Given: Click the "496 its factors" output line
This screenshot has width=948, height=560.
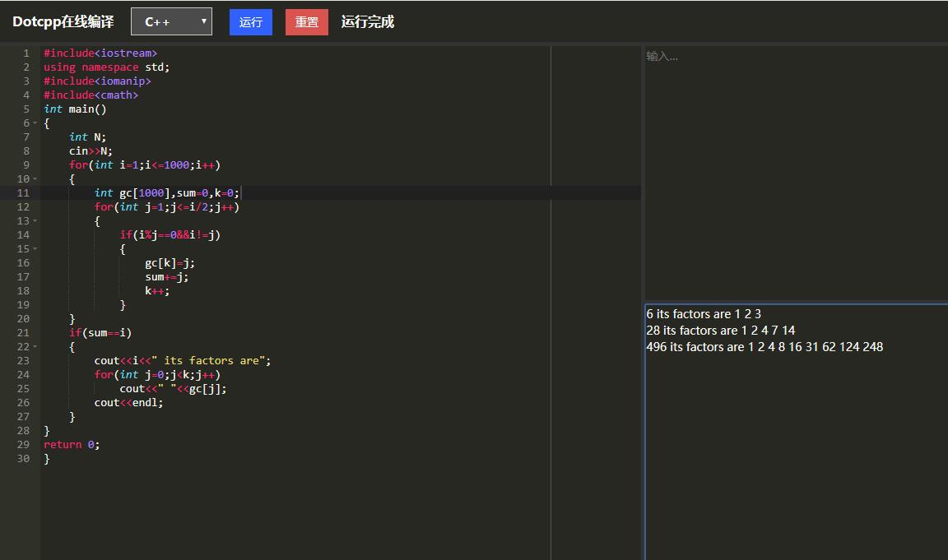Looking at the screenshot, I should tap(764, 347).
